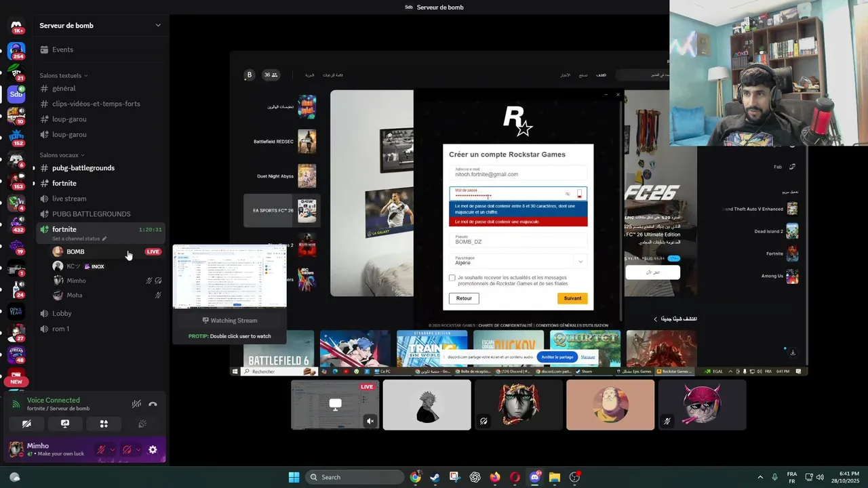Click Arrêter le partage button
Viewport: 868px width, 488px height.
tap(557, 357)
